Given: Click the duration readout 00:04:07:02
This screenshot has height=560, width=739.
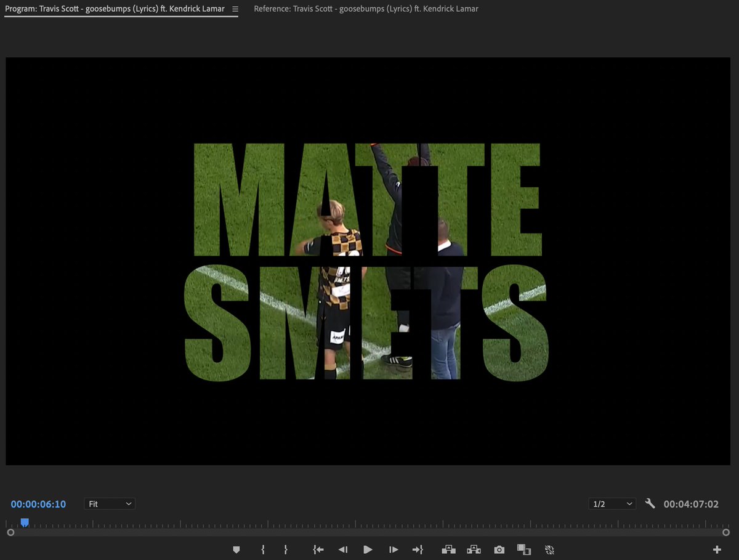Looking at the screenshot, I should coord(691,504).
